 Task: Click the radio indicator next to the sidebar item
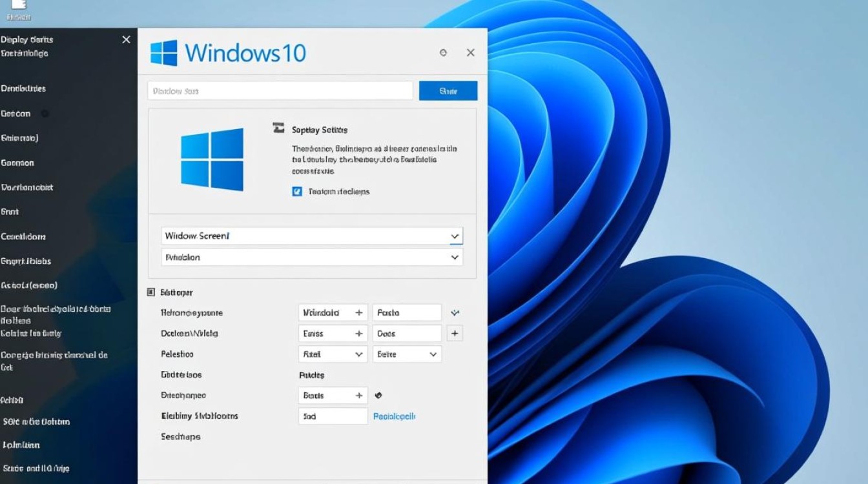click(43, 114)
